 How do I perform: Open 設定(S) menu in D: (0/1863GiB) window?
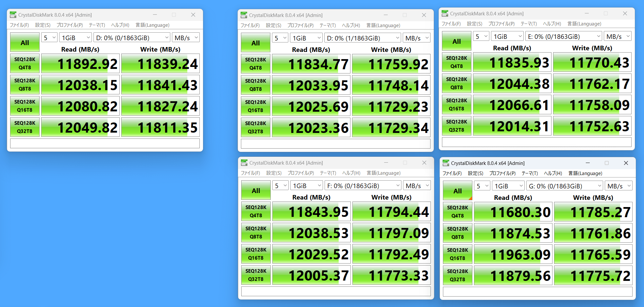43,25
